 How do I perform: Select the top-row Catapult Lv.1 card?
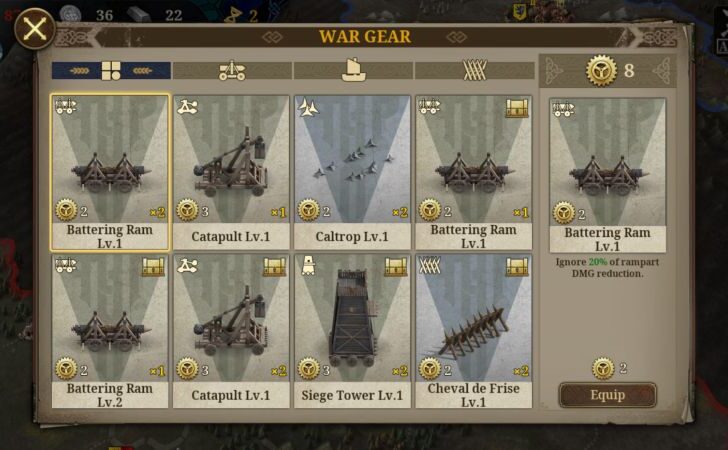[x=231, y=173]
